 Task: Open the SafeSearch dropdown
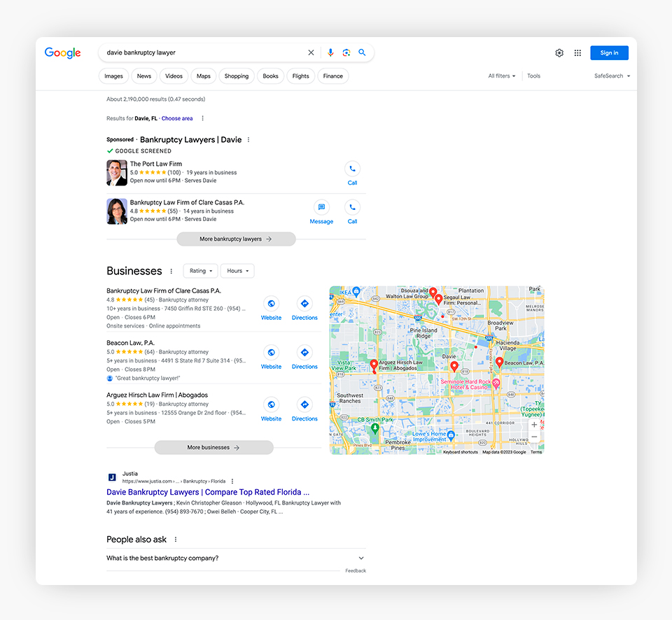[x=612, y=76]
